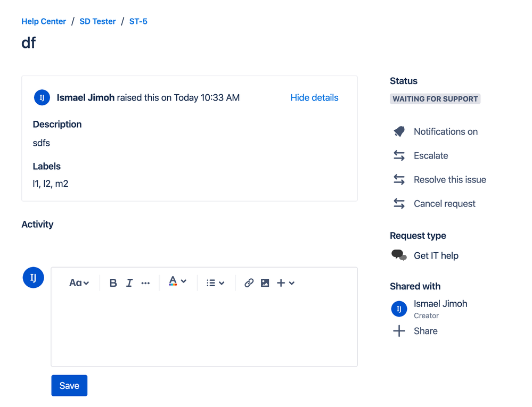Image resolution: width=532 pixels, height=407 pixels.
Task: Click the Save button
Action: 69,385
